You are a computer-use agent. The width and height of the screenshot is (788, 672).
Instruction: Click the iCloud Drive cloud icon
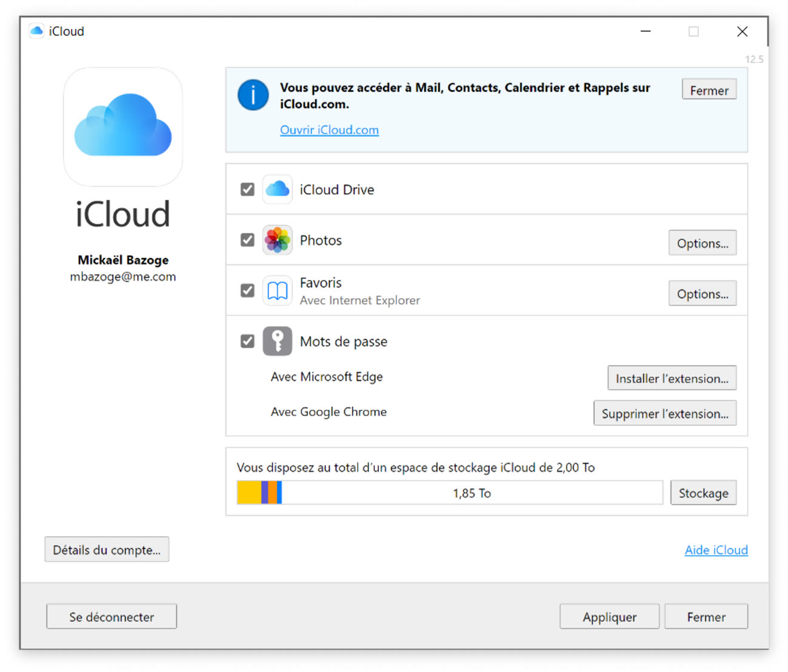[x=278, y=190]
